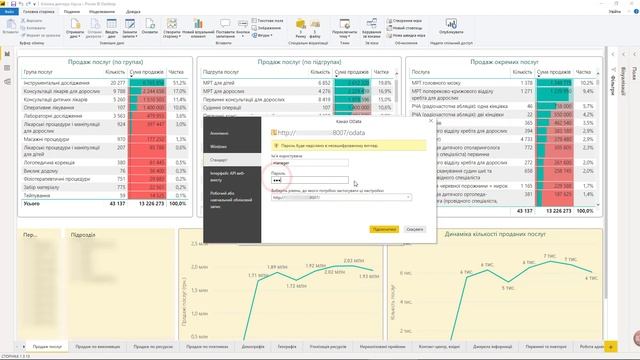Click the Copy (Копіювати) clipboard command
640x360 pixels.
pos(33,28)
